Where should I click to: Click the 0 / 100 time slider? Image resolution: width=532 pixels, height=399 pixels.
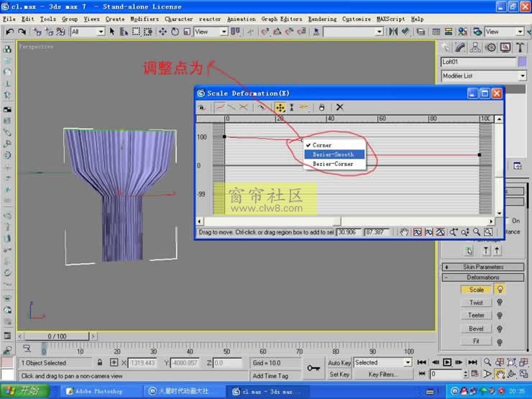coord(57,336)
